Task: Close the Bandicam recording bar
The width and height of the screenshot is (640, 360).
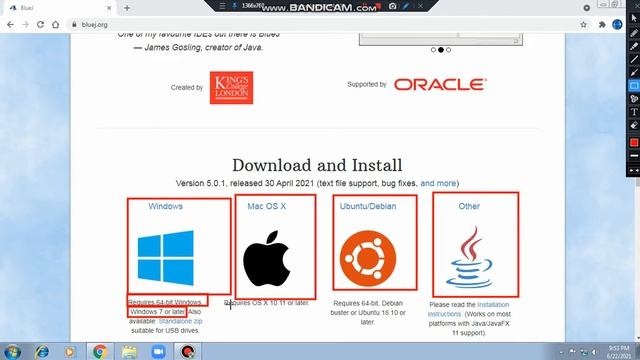Action: tap(420, 6)
